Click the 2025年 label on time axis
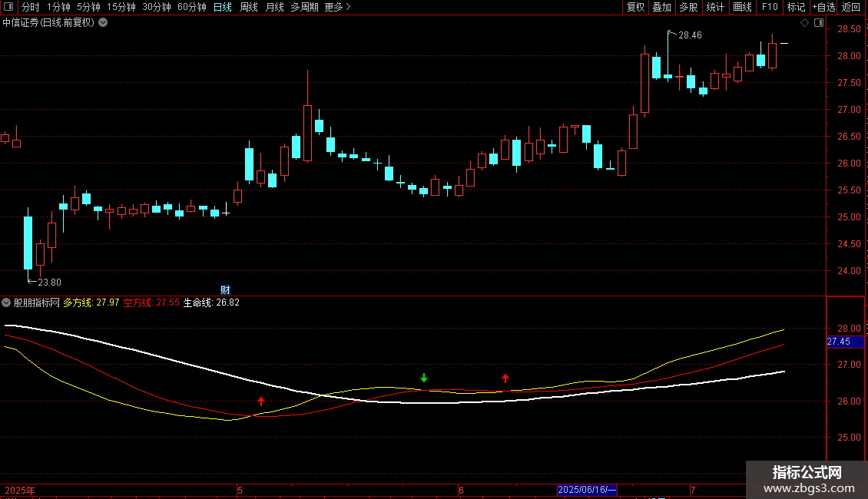The image size is (868, 499). click(x=20, y=491)
